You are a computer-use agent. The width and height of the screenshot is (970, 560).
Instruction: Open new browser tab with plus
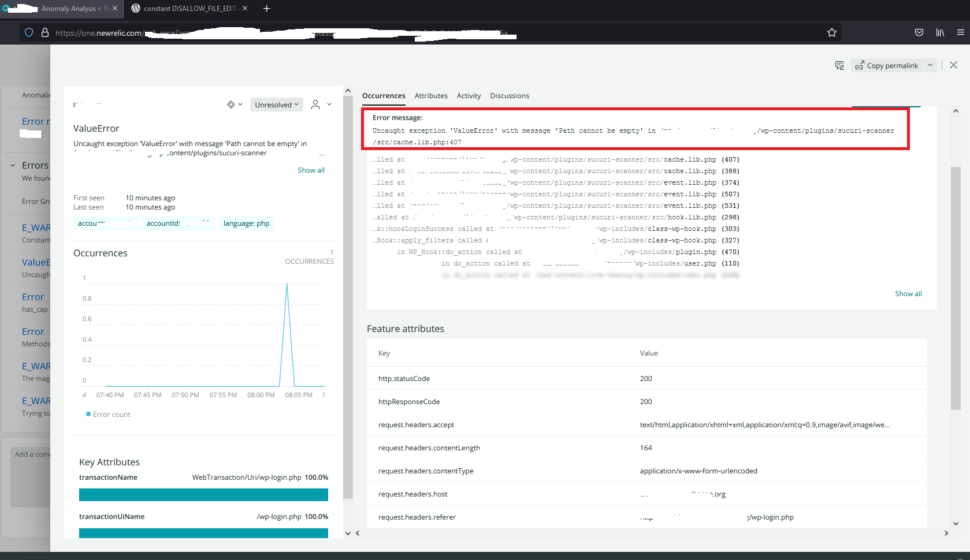coord(267,8)
